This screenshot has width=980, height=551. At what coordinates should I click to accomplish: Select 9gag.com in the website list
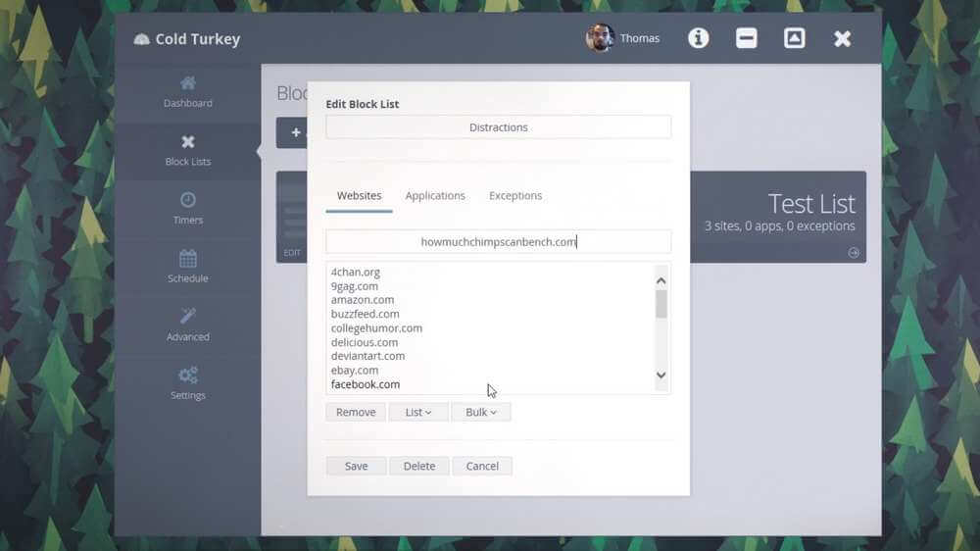pyautogui.click(x=355, y=286)
